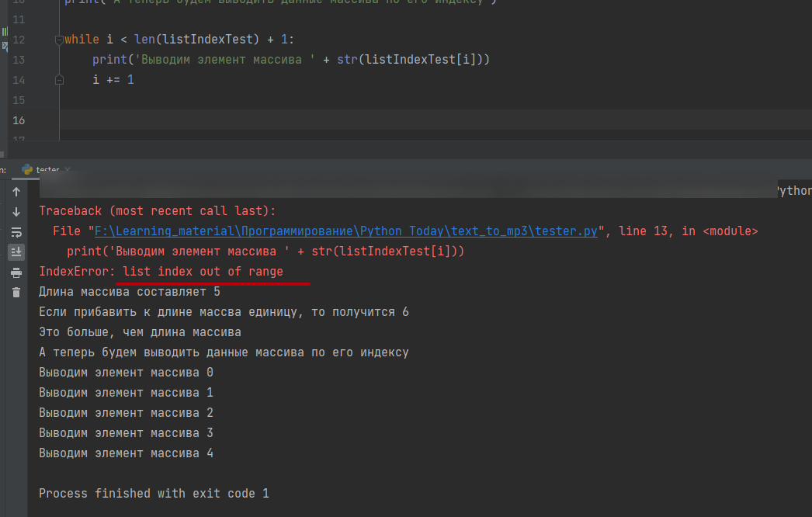This screenshot has width=812, height=517.
Task: Collapse the while loop fold marker
Action: coord(59,40)
